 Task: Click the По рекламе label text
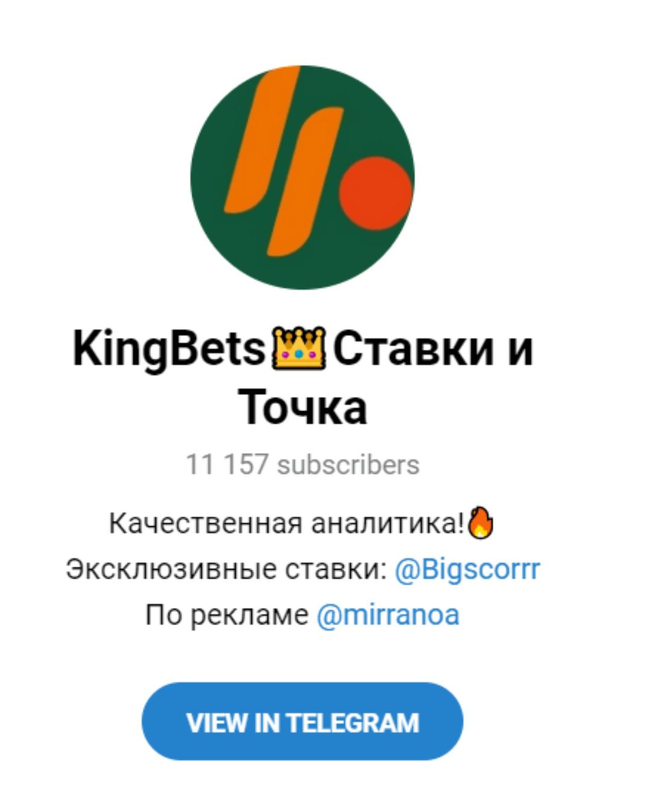click(227, 615)
